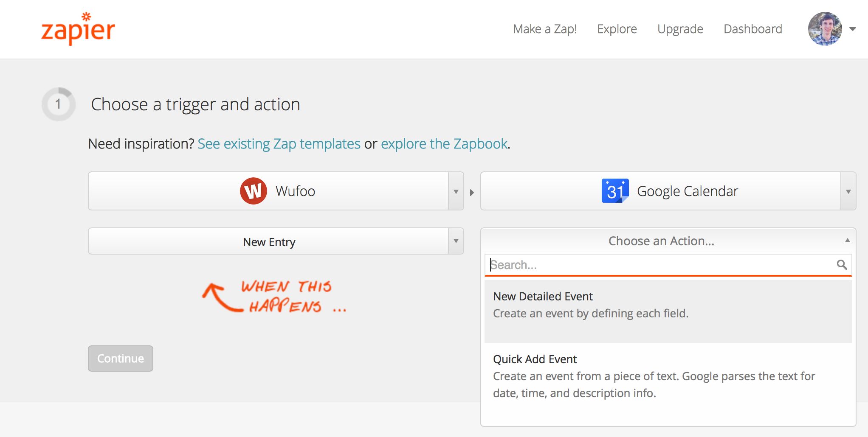The height and width of the screenshot is (437, 868).
Task: Collapse the Choose an Action dropdown
Action: (x=847, y=241)
